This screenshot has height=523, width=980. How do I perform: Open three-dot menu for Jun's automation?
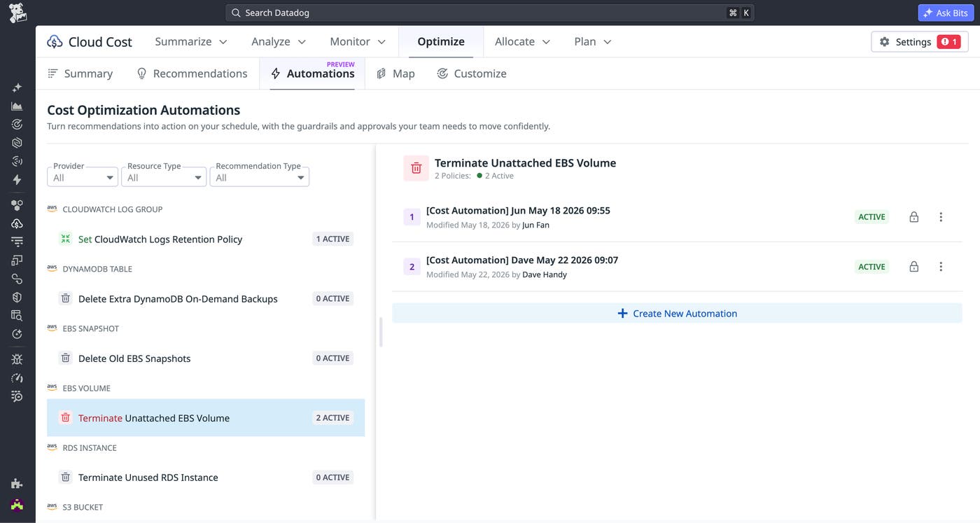941,217
